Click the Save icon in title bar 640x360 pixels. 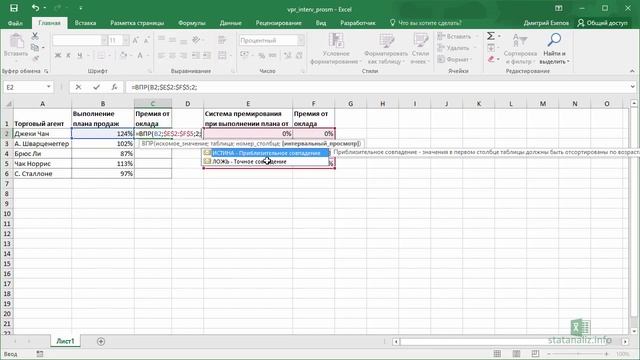[x=13, y=8]
